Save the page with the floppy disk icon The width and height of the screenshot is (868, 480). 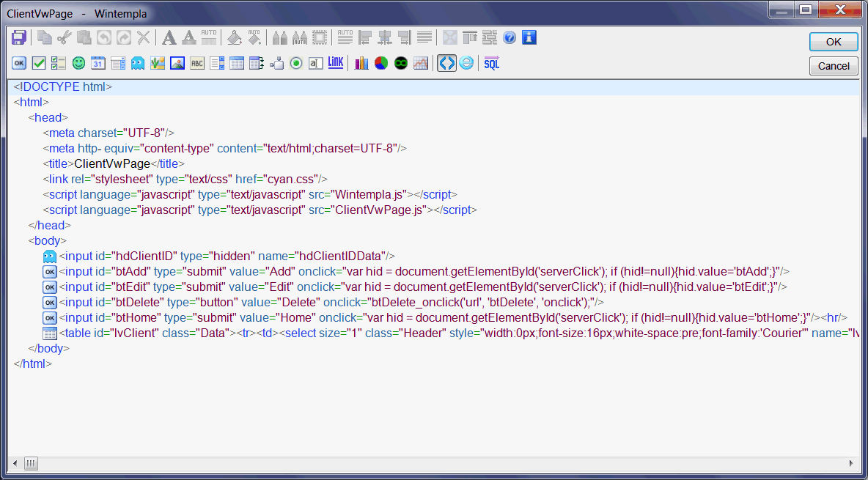(x=19, y=37)
